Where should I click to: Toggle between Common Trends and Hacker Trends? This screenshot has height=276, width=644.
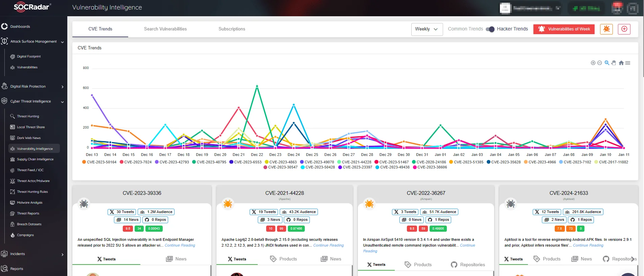tap(490, 29)
